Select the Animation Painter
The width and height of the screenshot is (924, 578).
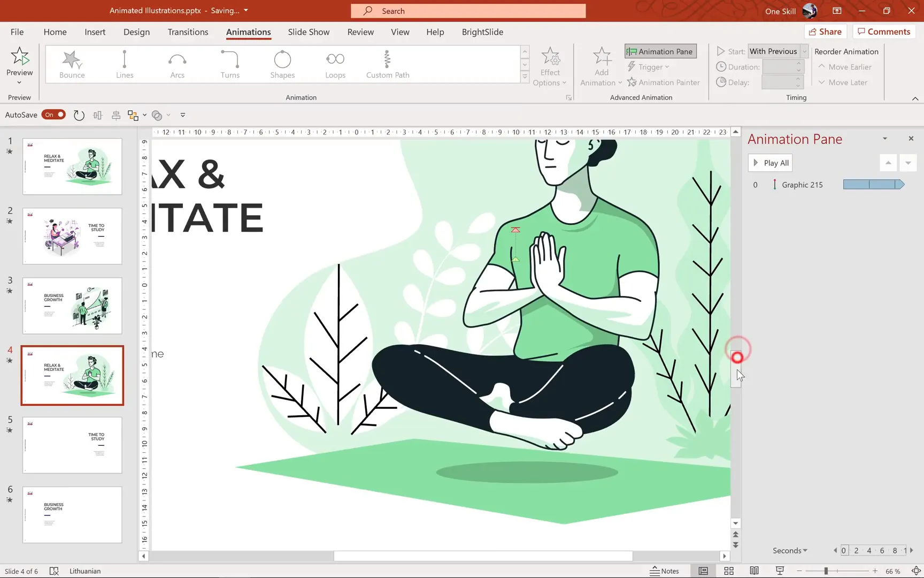(x=664, y=82)
